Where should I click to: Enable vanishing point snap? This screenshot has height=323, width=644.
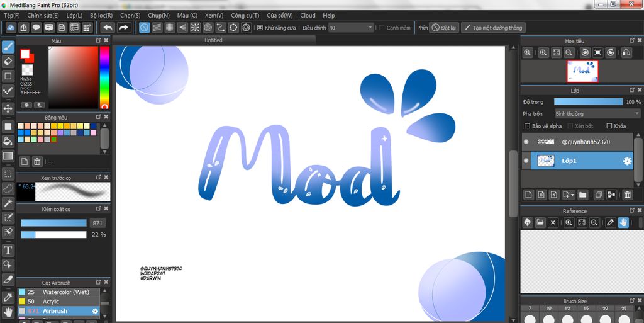tap(183, 28)
